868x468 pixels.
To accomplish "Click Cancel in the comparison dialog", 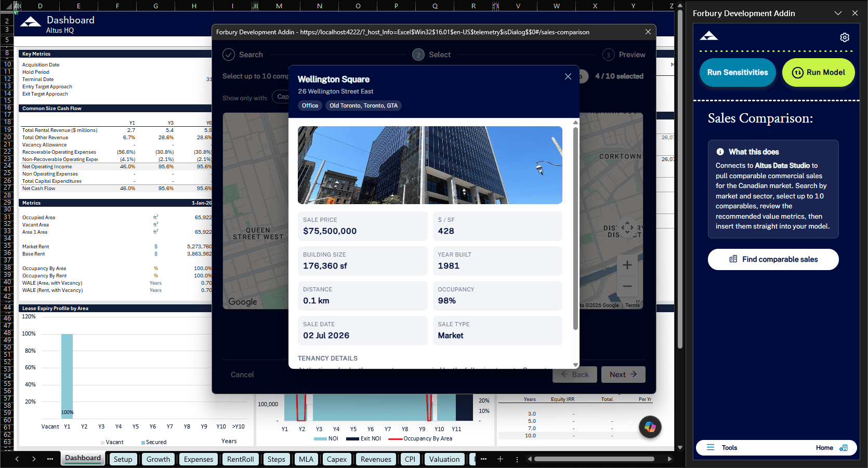I will tap(242, 375).
